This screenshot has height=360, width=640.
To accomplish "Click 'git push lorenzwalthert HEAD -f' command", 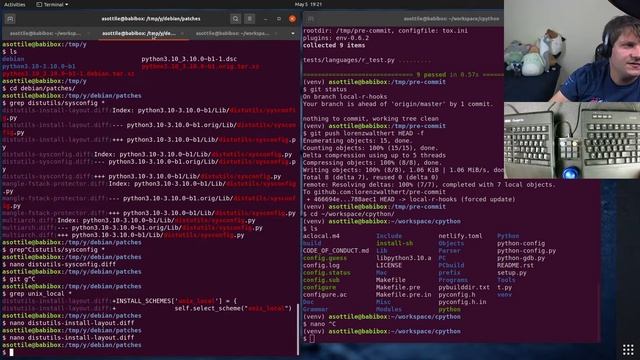I will [367, 133].
